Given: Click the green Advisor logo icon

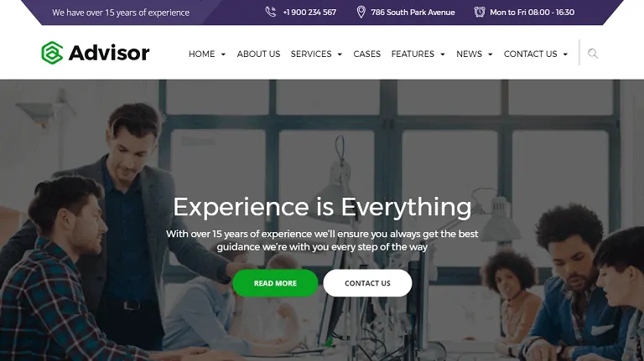Looking at the screenshot, I should click(x=52, y=53).
